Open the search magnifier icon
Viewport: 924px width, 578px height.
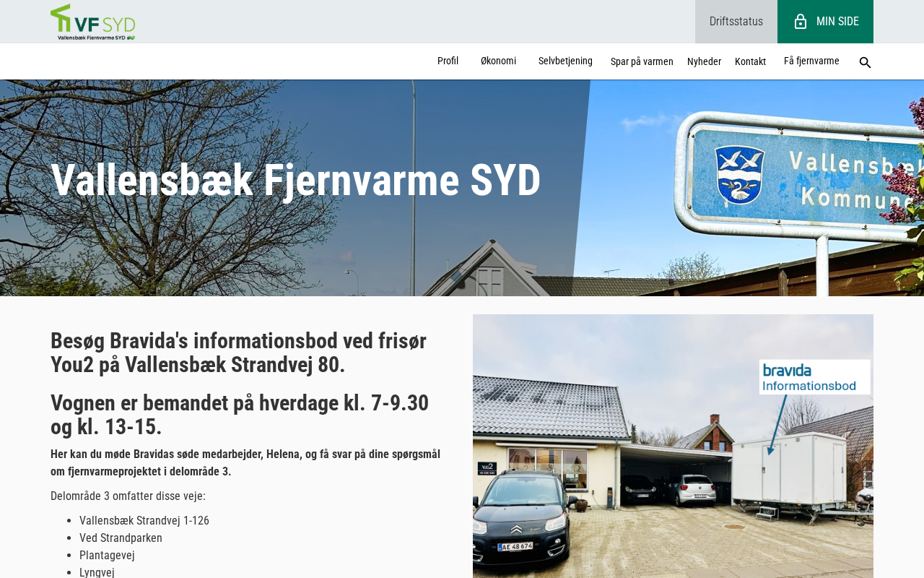[865, 63]
